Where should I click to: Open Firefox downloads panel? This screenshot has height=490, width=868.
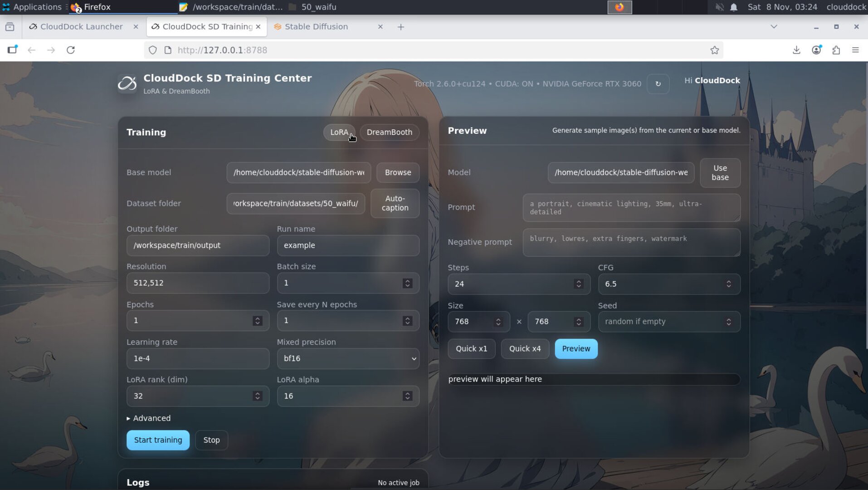click(796, 50)
